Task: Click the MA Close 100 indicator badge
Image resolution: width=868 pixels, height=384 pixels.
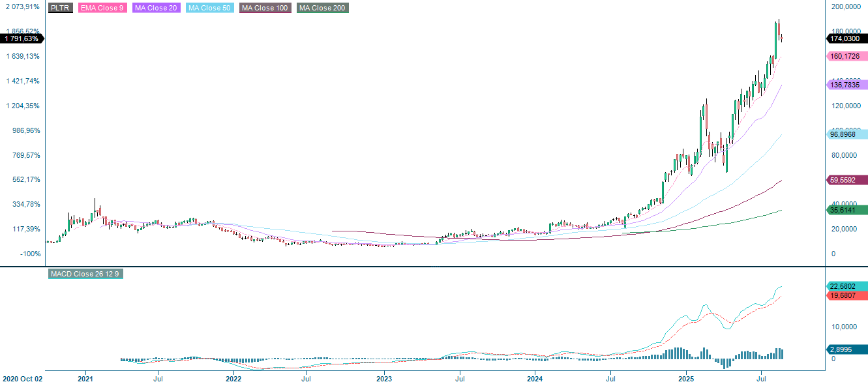Action: pos(263,8)
